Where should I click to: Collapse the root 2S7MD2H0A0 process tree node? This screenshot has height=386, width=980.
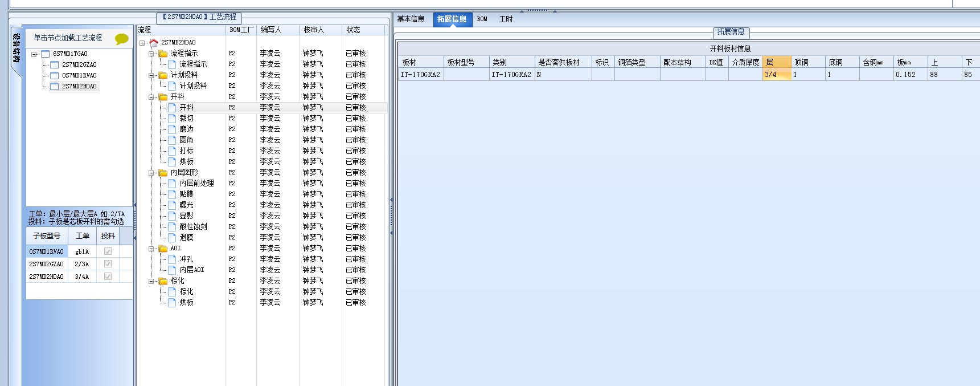tap(142, 43)
